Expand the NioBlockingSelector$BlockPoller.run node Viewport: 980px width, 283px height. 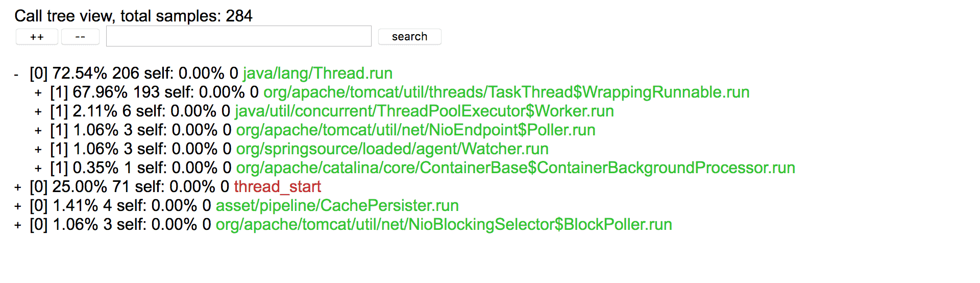coord(18,225)
